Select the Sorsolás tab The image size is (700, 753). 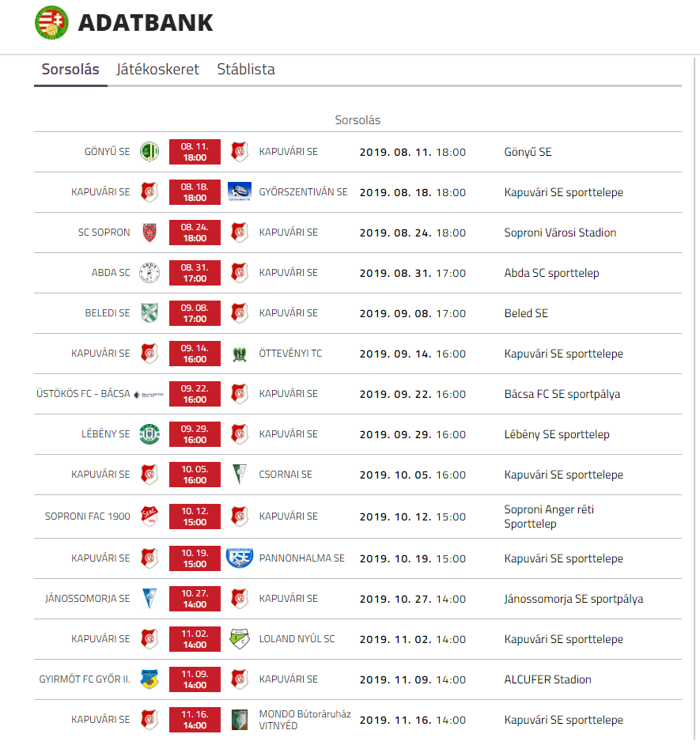point(70,70)
